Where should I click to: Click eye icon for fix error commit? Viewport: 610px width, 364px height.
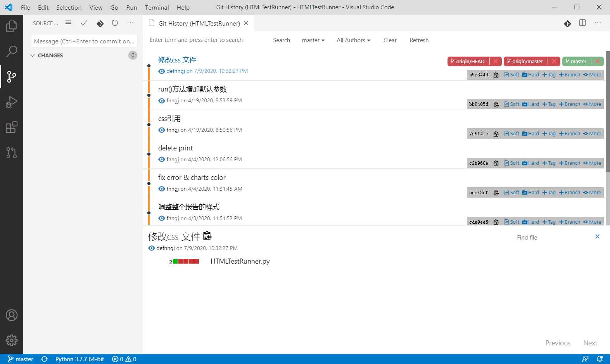(162, 189)
